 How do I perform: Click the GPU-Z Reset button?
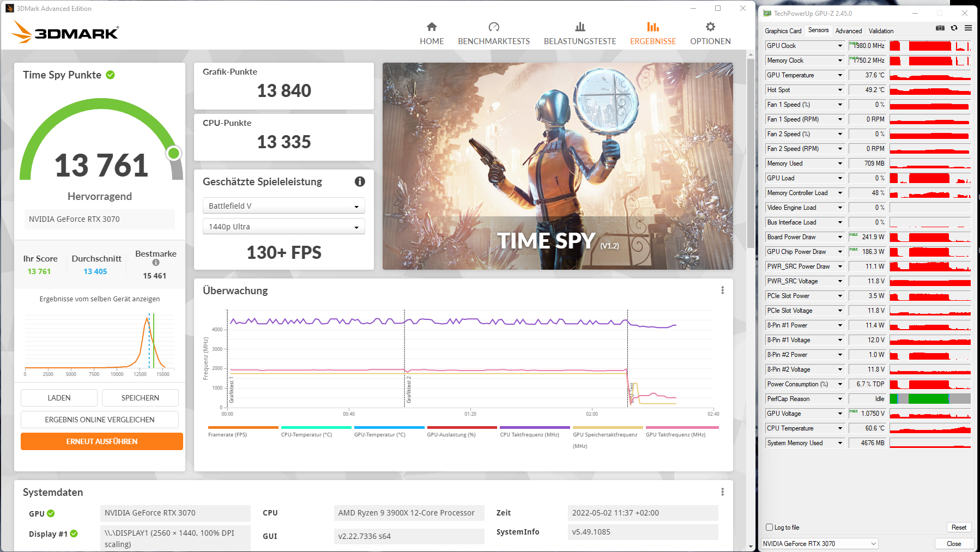coord(959,527)
